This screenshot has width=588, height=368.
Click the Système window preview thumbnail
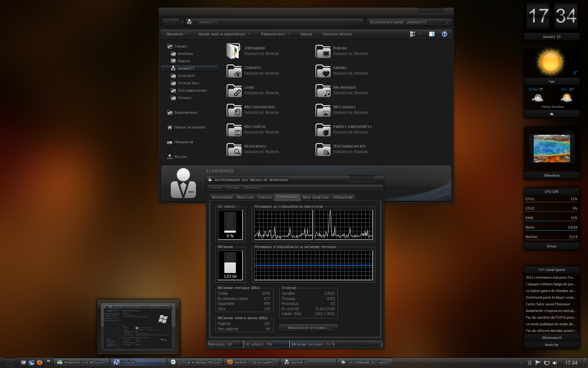138,327
